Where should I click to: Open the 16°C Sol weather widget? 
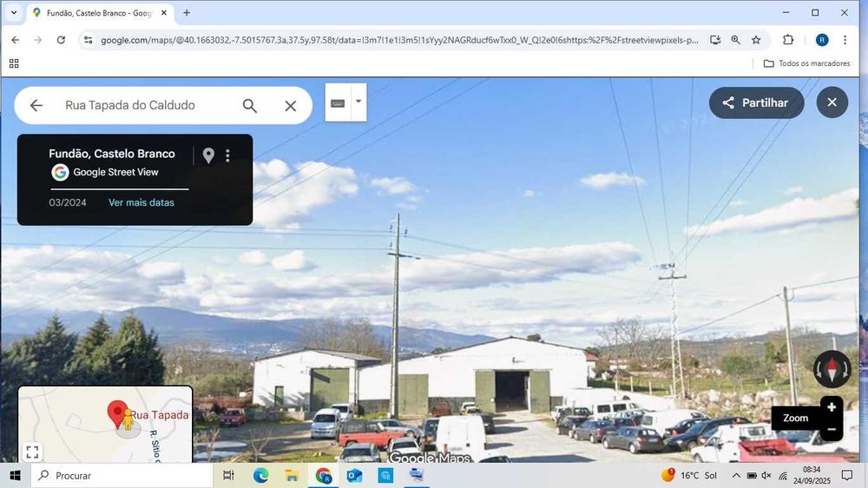pos(689,475)
